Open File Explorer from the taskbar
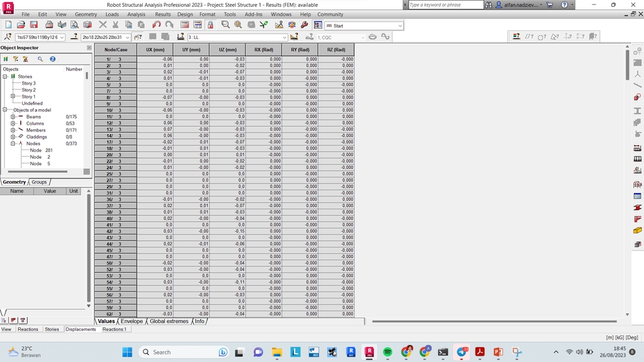Image resolution: width=644 pixels, height=362 pixels. [x=277, y=352]
